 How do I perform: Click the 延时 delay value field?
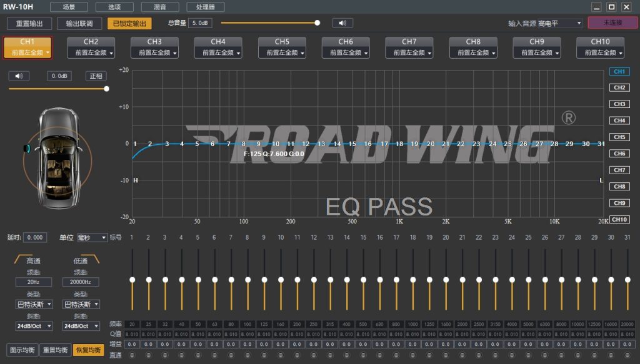pyautogui.click(x=35, y=237)
